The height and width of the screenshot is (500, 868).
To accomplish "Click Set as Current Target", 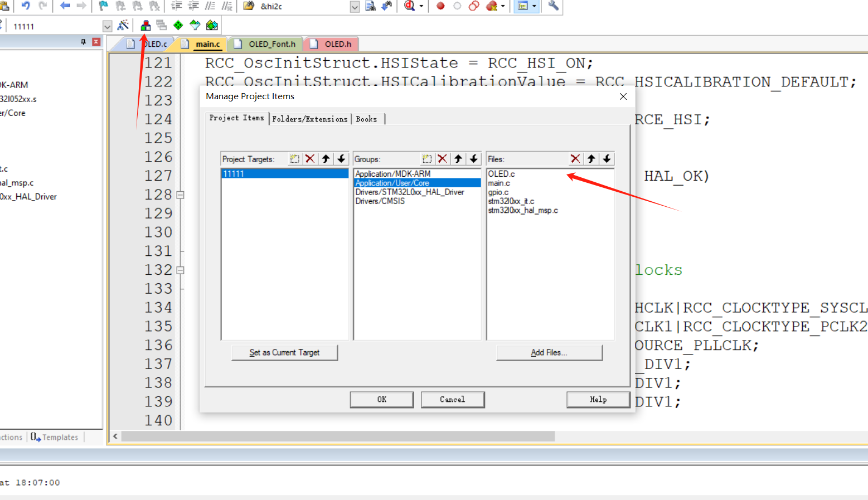I will [284, 352].
